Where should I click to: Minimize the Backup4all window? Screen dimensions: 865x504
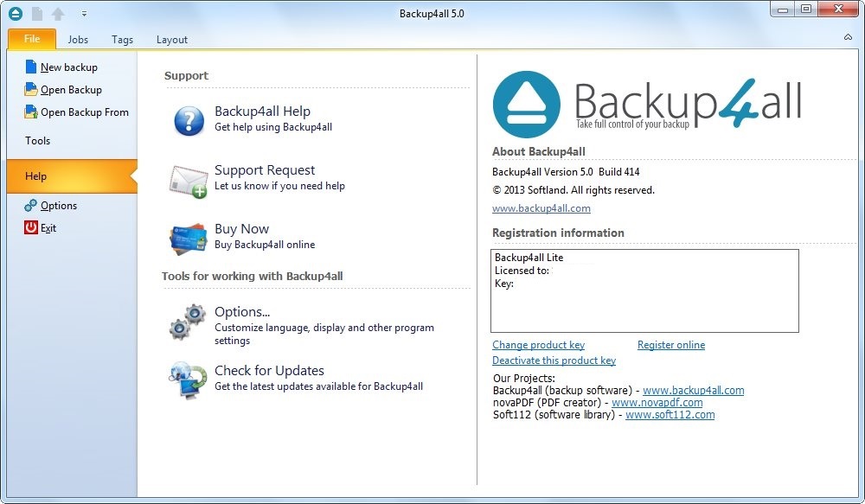[x=782, y=10]
